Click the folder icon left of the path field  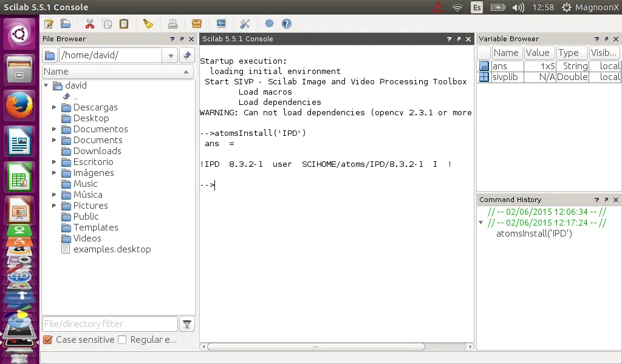[x=50, y=55]
